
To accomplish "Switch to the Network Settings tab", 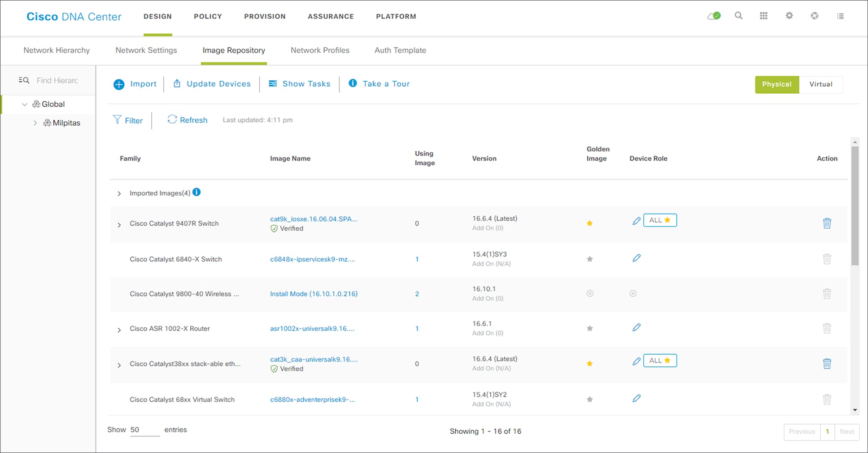I will 146,50.
